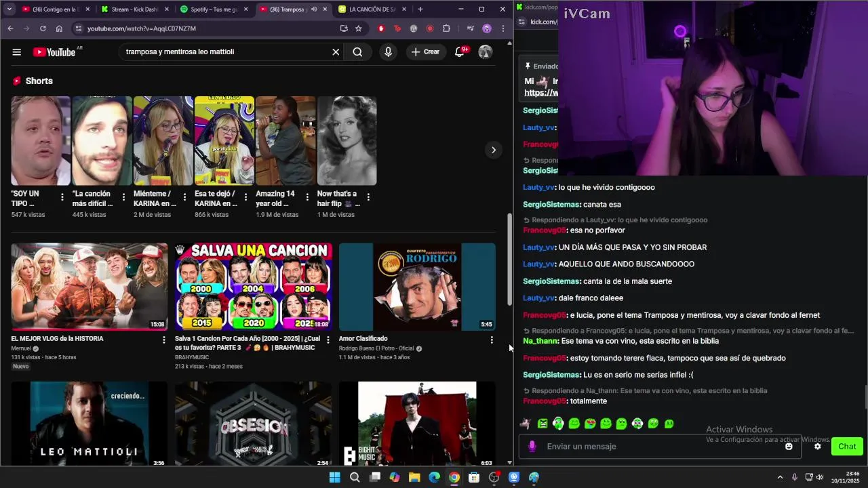The image size is (868, 488).
Task: Send message with the green Chat button
Action: 847,447
